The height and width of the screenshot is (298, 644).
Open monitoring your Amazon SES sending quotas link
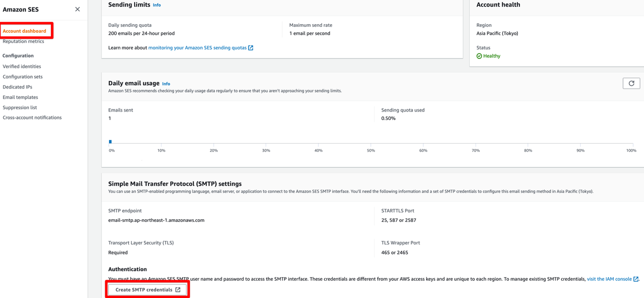pos(201,48)
